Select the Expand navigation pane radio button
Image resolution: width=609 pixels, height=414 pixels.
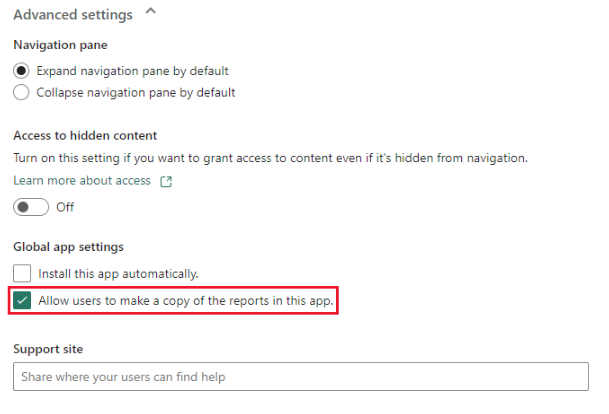coord(22,71)
